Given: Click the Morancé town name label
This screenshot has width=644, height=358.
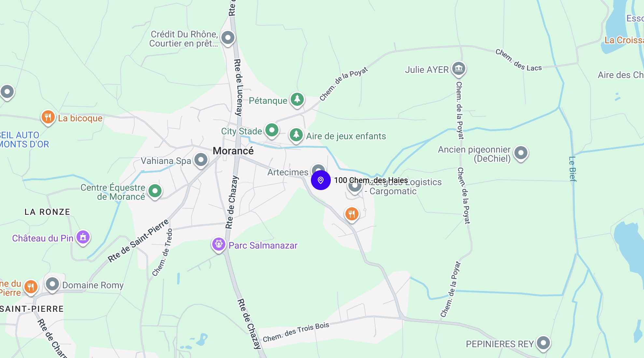Looking at the screenshot, I should pos(233,151).
